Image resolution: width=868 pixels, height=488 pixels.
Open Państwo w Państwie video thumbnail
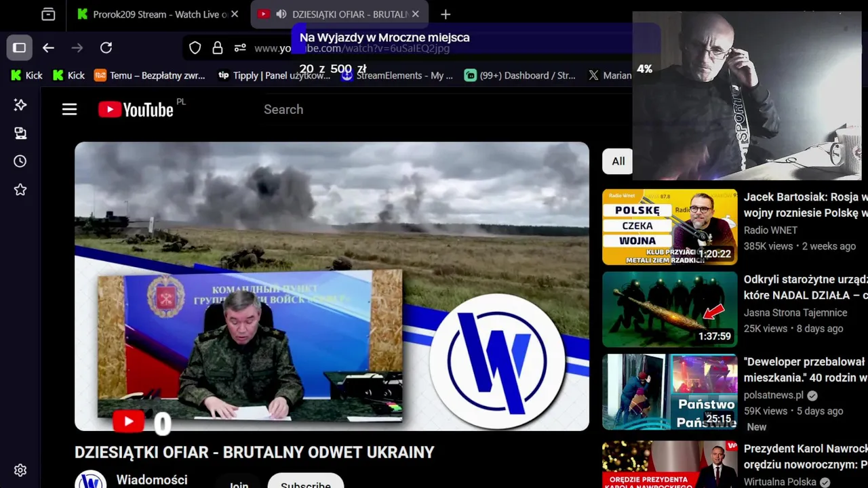coord(669,392)
